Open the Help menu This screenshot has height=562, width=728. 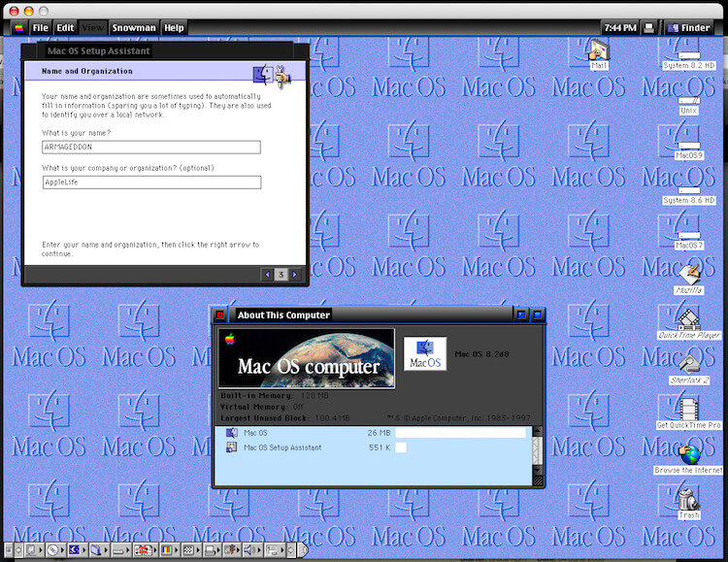(174, 28)
